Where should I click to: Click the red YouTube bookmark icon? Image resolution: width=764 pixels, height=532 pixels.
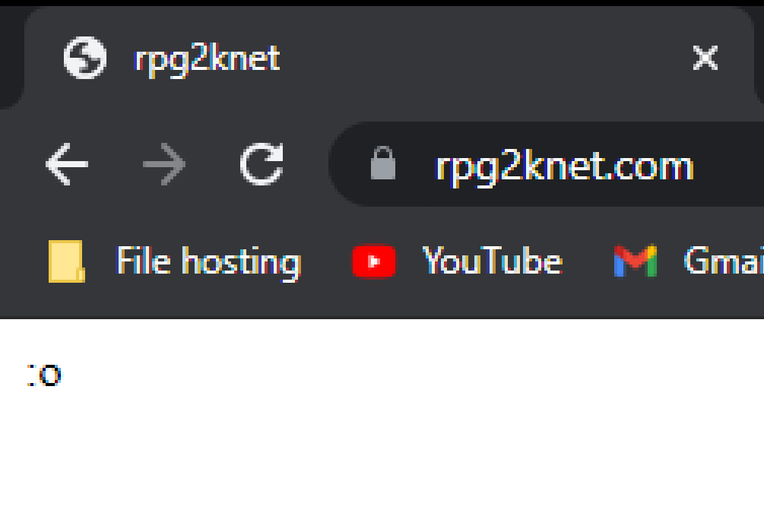(374, 261)
